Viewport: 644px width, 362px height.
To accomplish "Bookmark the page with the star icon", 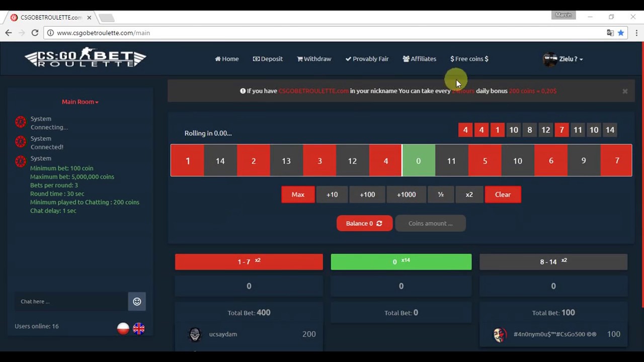I will pyautogui.click(x=621, y=33).
